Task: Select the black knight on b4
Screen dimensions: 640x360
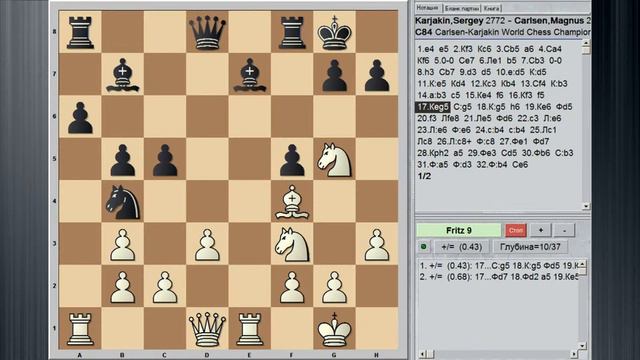Action: (122, 202)
